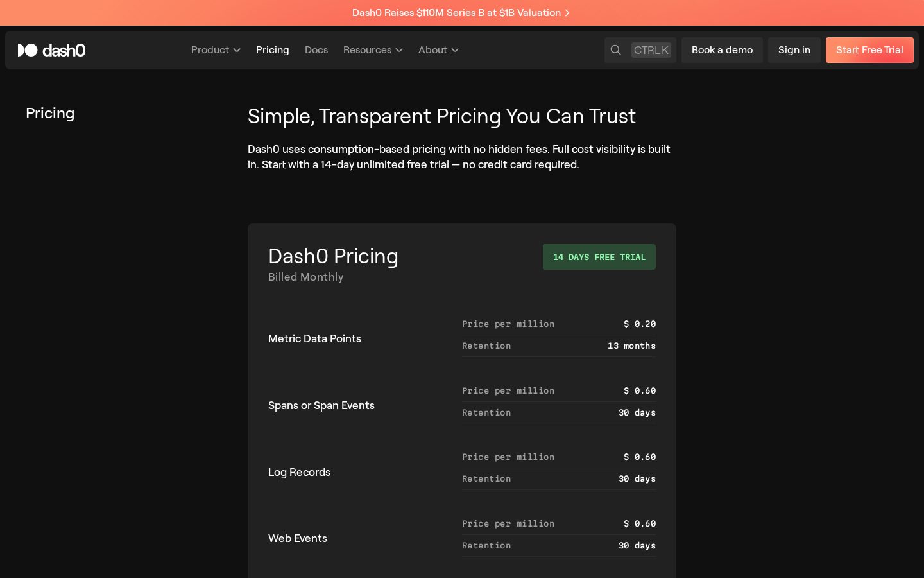
Task: Click the $ 0.20 price value
Action: [x=640, y=324]
